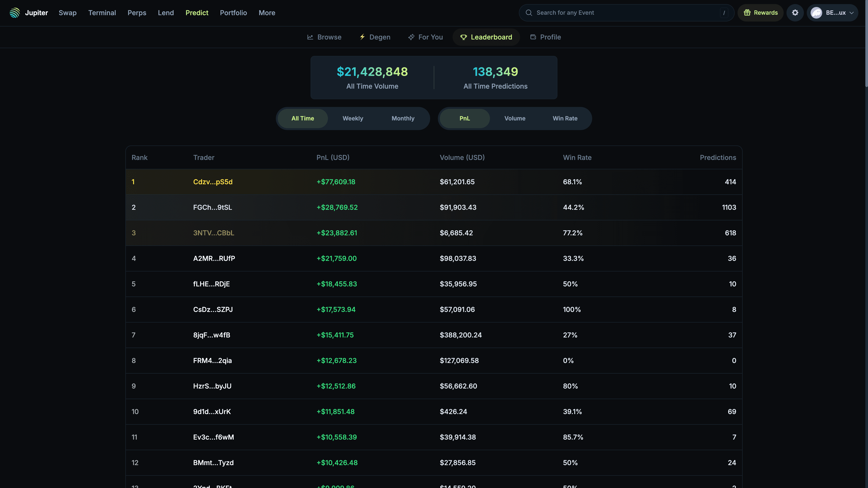This screenshot has width=868, height=488.
Task: Open the Lend page
Action: pos(166,13)
